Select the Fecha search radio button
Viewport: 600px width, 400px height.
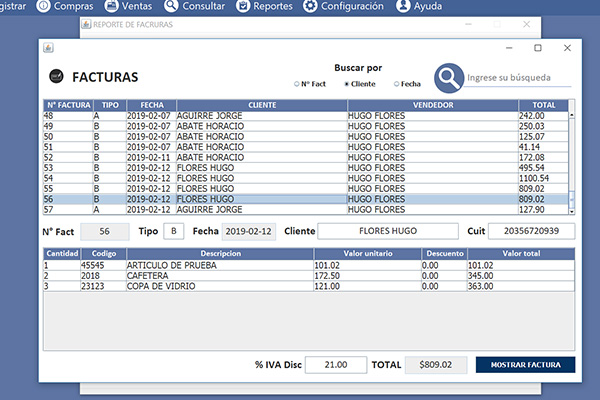point(397,84)
